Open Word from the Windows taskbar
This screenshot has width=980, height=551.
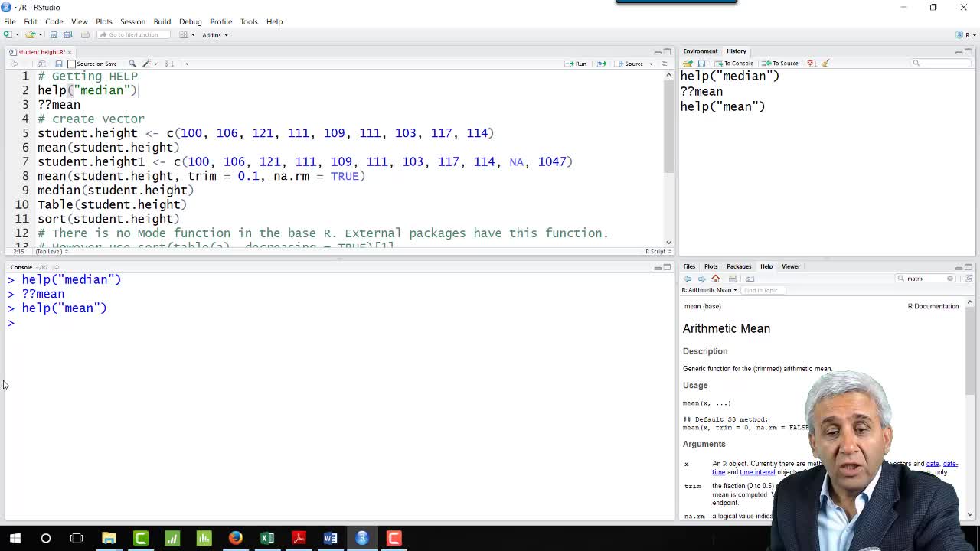pyautogui.click(x=330, y=538)
